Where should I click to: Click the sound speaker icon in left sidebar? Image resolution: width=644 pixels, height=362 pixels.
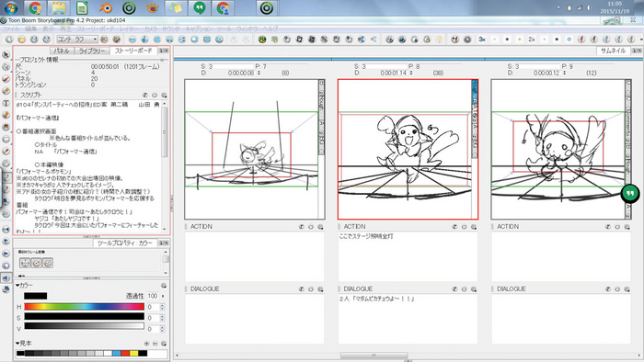6,278
